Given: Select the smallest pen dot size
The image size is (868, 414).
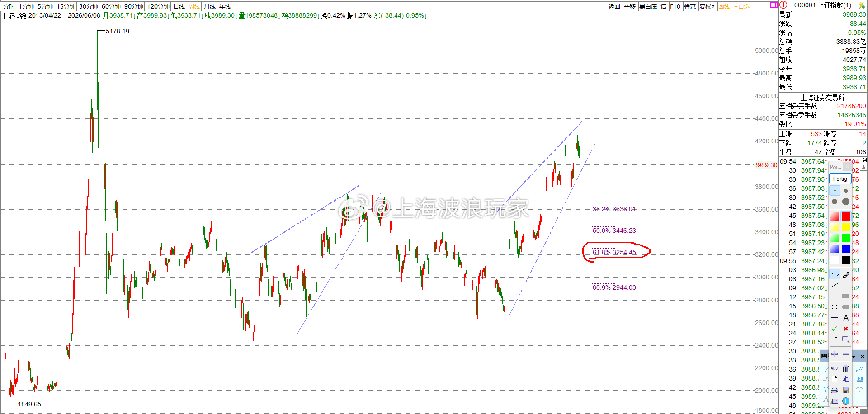Looking at the screenshot, I should coord(835,191).
